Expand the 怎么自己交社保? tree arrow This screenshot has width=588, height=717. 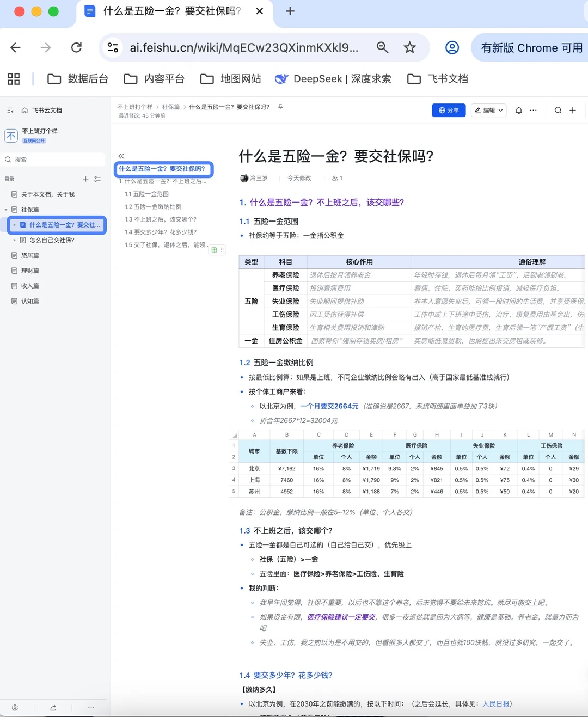click(x=14, y=240)
